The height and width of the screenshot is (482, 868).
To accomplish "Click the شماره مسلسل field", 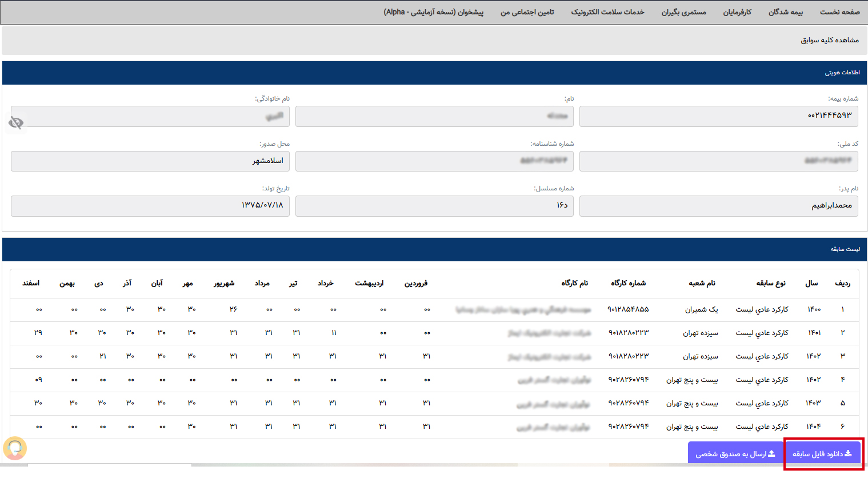I will pos(434,206).
